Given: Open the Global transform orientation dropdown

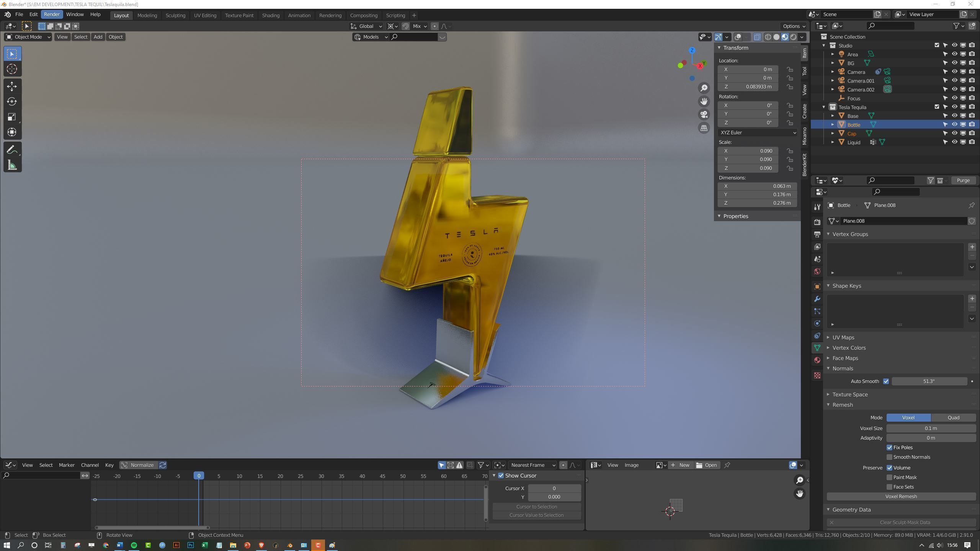Looking at the screenshot, I should point(366,26).
